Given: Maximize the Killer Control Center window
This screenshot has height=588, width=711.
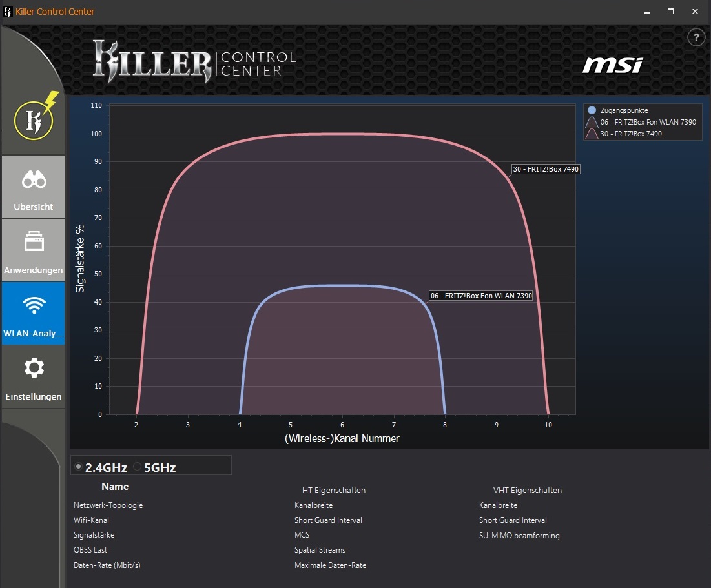Looking at the screenshot, I should (671, 12).
